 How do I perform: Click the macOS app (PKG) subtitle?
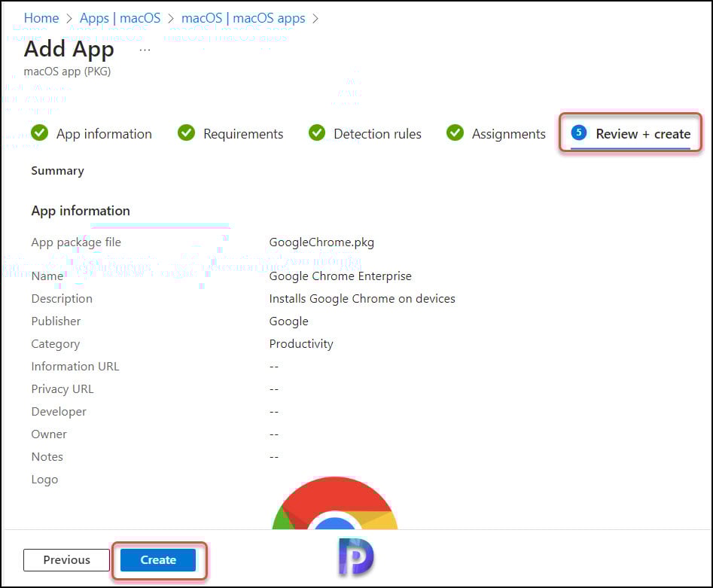click(x=67, y=72)
